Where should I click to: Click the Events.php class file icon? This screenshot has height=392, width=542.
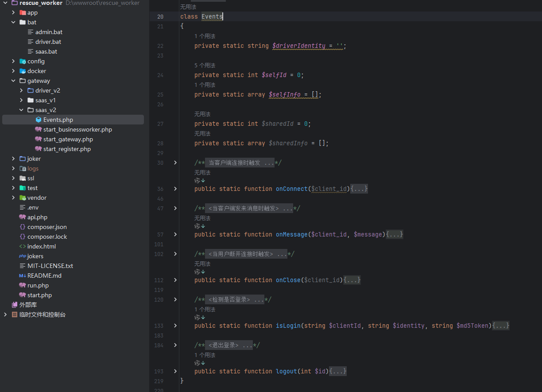tap(39, 120)
